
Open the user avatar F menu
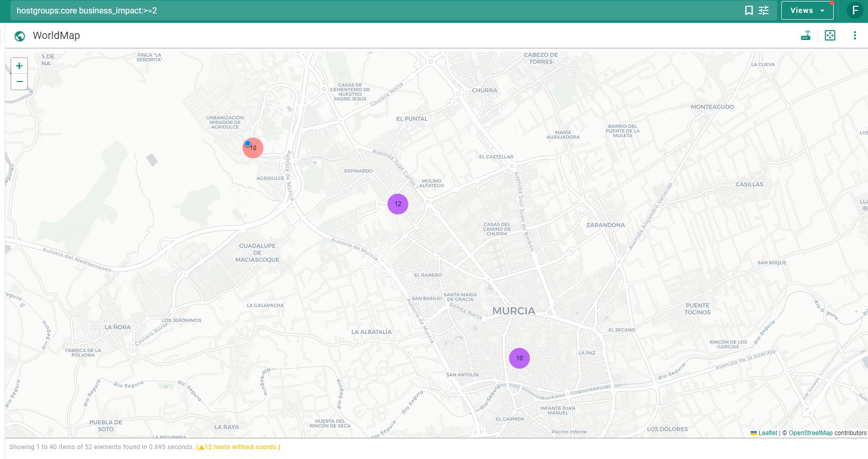(x=855, y=10)
